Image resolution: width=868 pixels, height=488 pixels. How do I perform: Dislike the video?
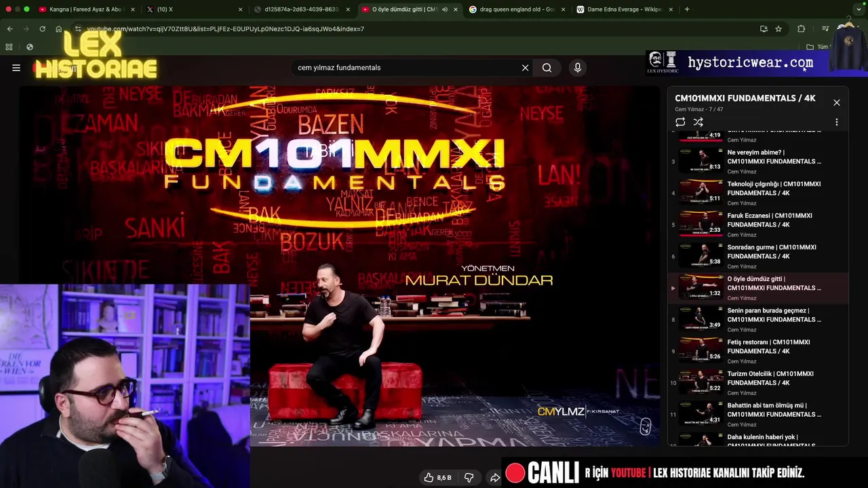click(469, 478)
